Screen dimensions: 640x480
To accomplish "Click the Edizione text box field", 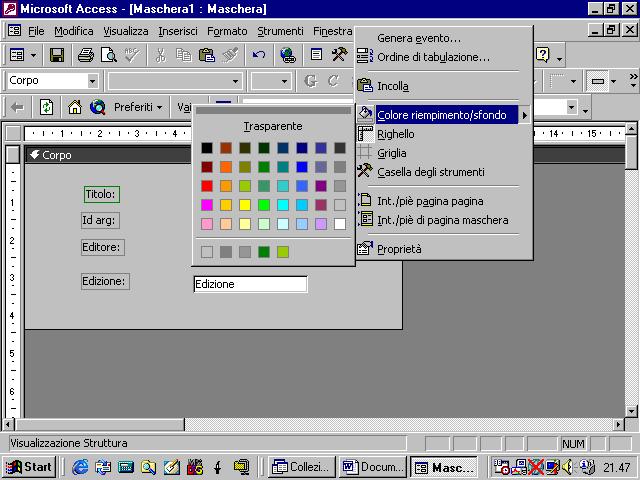I will (251, 284).
